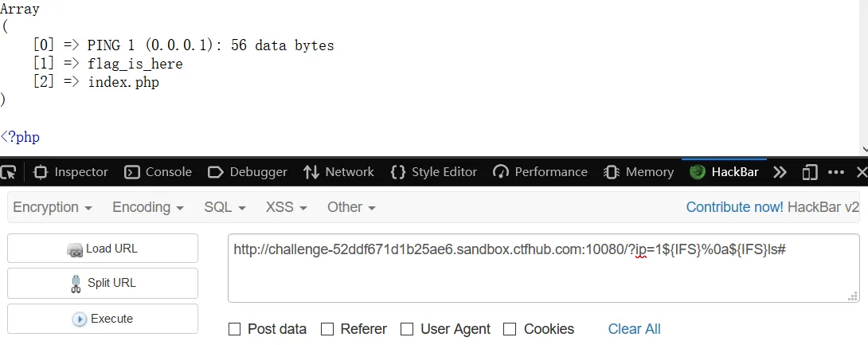Switch to the Console tab
This screenshot has width=868, height=345.
[x=158, y=172]
